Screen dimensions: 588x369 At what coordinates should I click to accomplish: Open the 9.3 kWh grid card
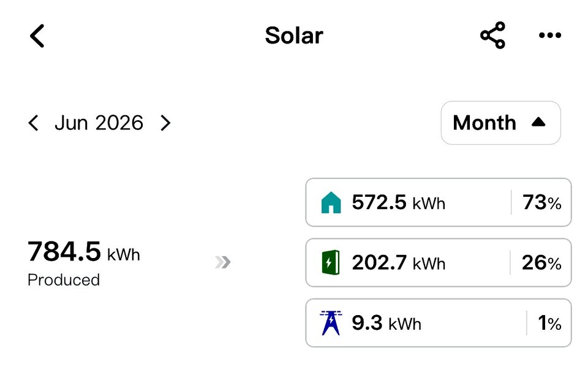[x=439, y=323]
